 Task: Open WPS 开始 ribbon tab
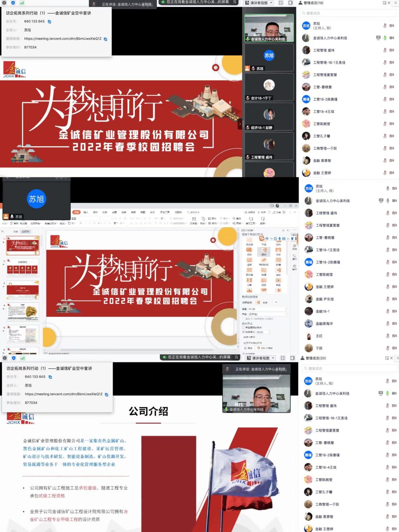point(76,212)
